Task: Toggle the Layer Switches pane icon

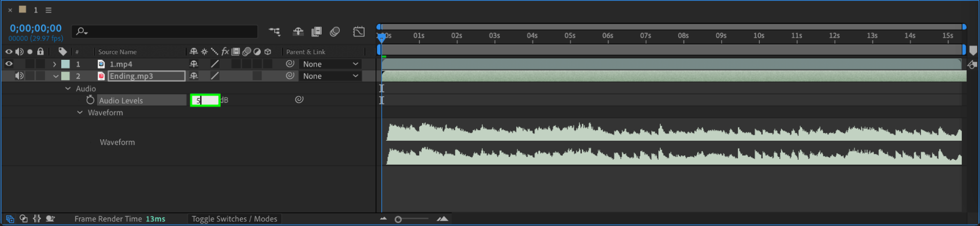Action: click(10, 219)
